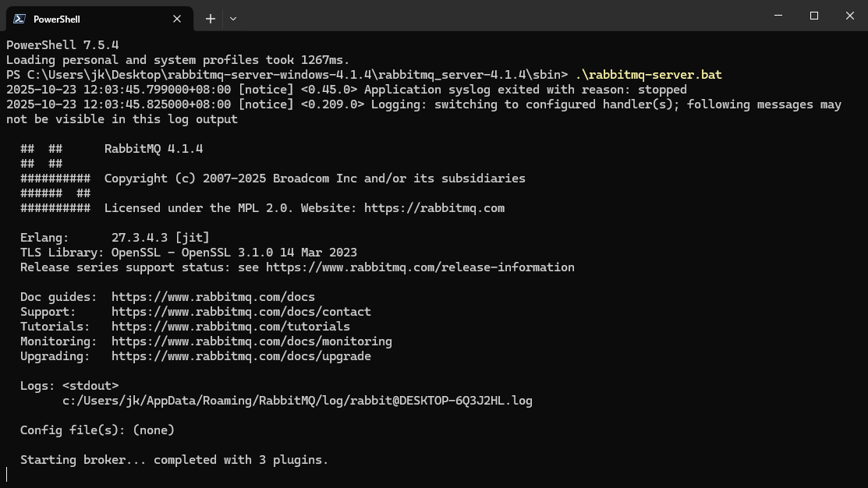The image size is (868, 488).
Task: Maximize the terminal window
Action: 814,16
